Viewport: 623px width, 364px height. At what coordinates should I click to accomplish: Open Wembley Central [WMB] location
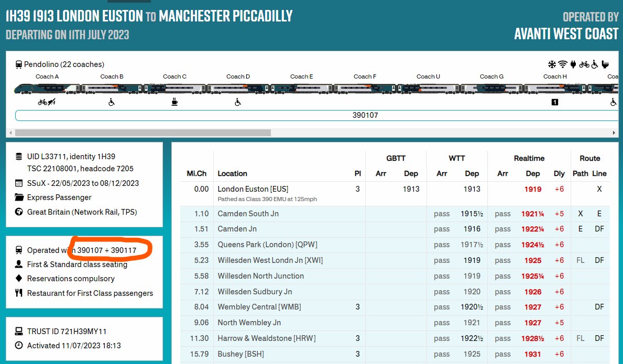point(259,307)
